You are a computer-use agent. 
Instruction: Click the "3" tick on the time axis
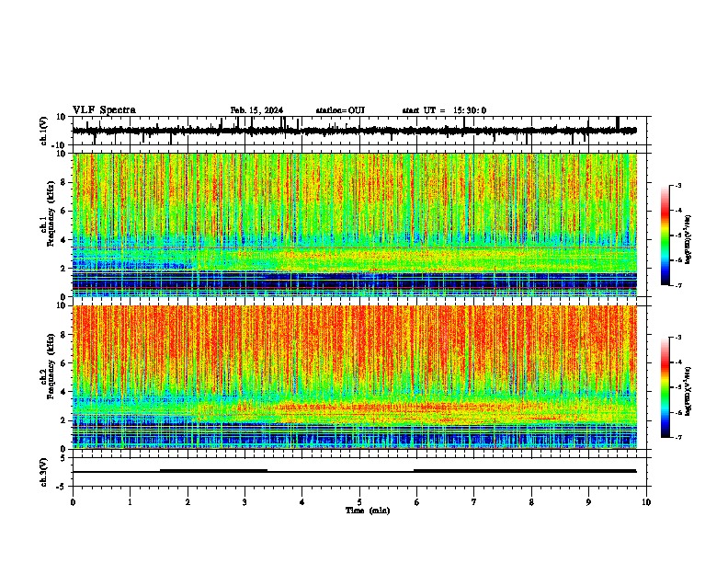pyautogui.click(x=245, y=502)
